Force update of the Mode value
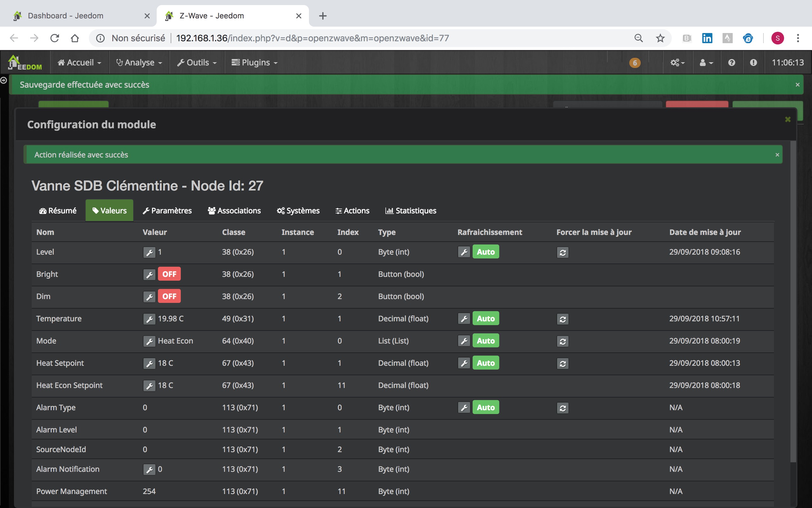Screen dimensions: 812x508 (x=563, y=341)
